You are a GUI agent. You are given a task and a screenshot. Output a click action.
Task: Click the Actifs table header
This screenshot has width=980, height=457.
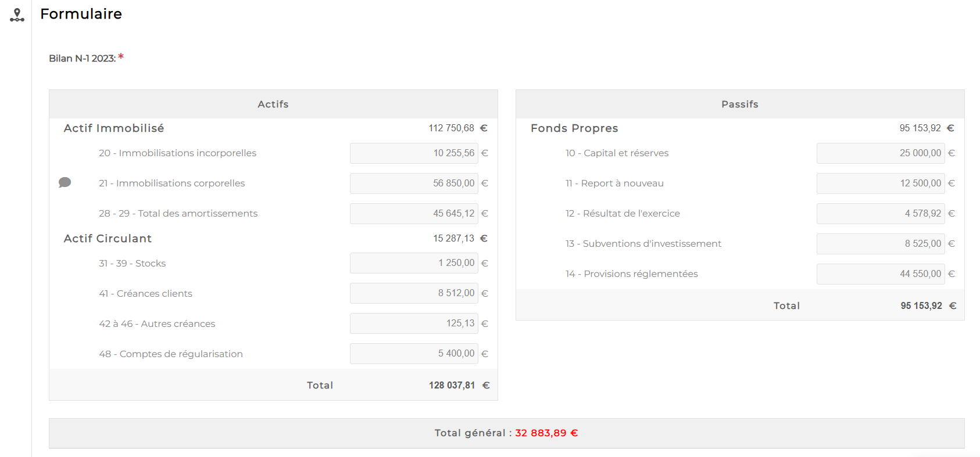273,105
